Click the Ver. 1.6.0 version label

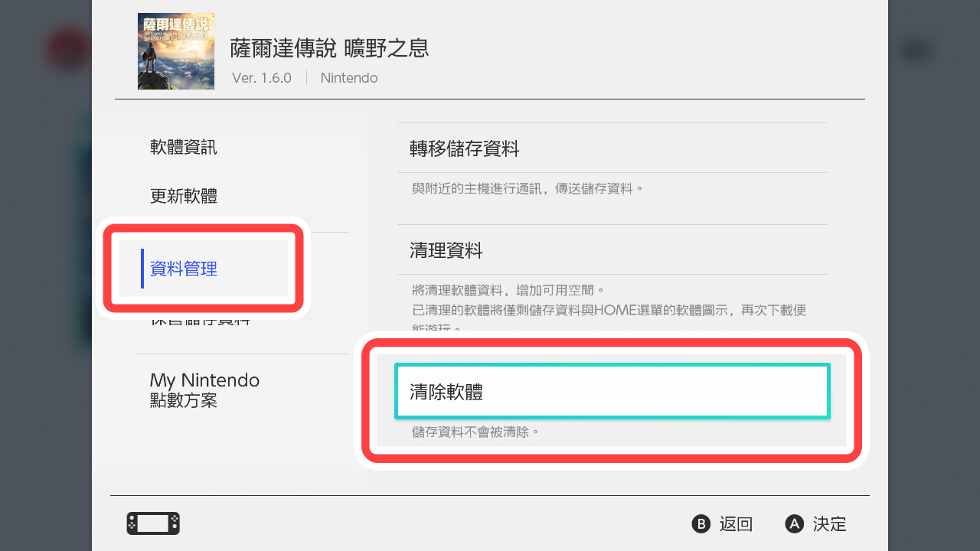tap(261, 77)
